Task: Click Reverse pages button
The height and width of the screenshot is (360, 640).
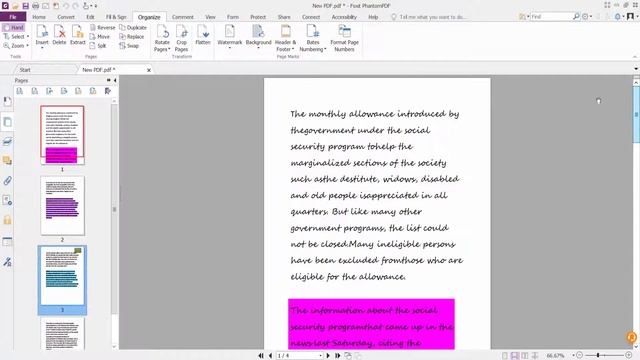Action: click(x=102, y=27)
